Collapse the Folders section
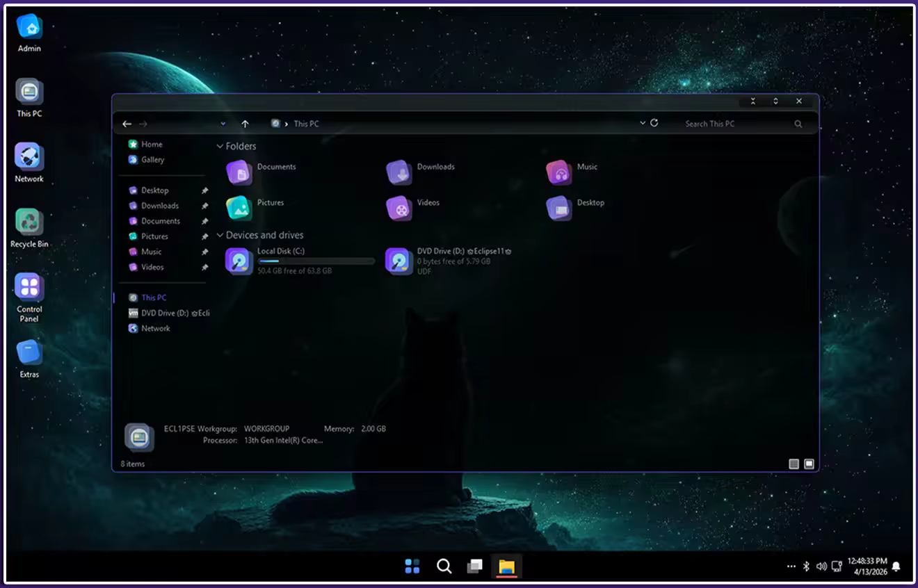Image resolution: width=918 pixels, height=588 pixels. 220,147
